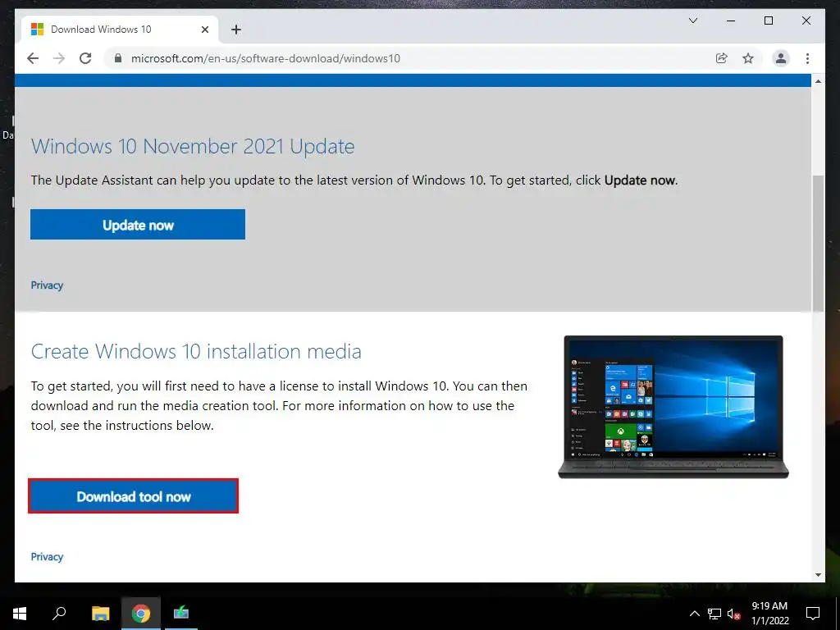840x630 pixels.
Task: Click the vertical scrollbar thumb
Action: [x=818, y=243]
